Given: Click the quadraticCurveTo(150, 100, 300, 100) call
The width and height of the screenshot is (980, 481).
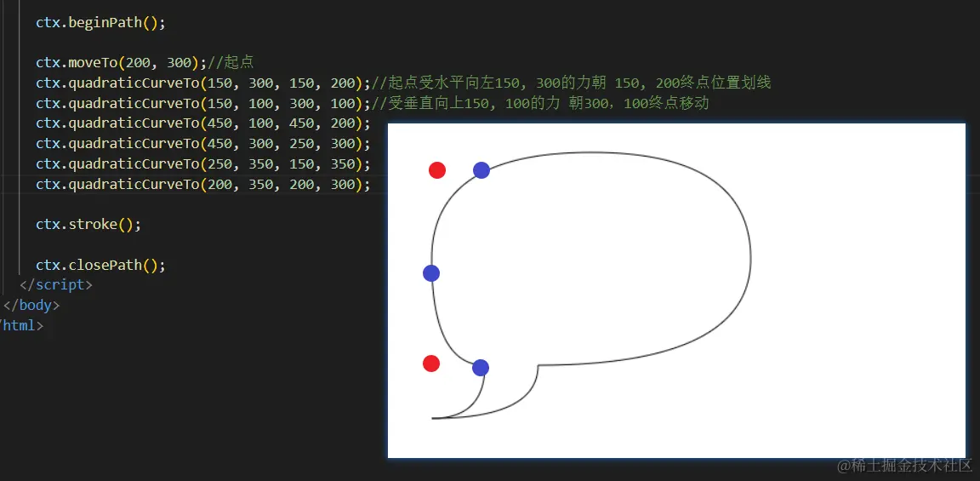Looking at the screenshot, I should pos(203,103).
